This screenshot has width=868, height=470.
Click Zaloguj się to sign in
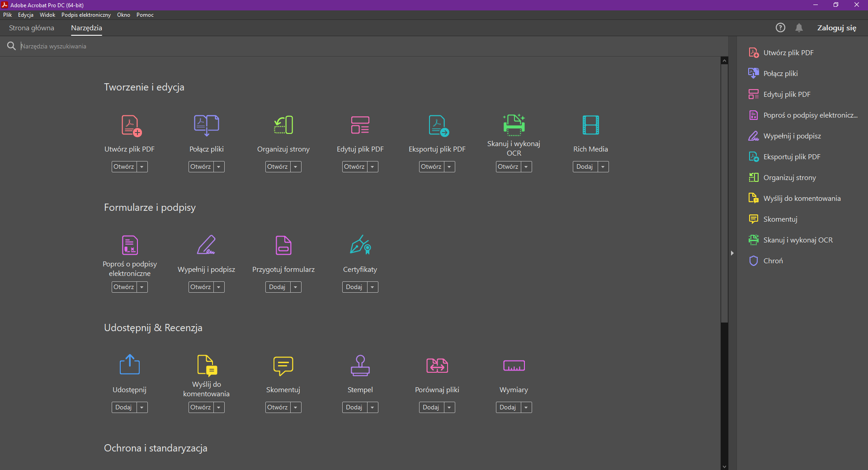(836, 28)
